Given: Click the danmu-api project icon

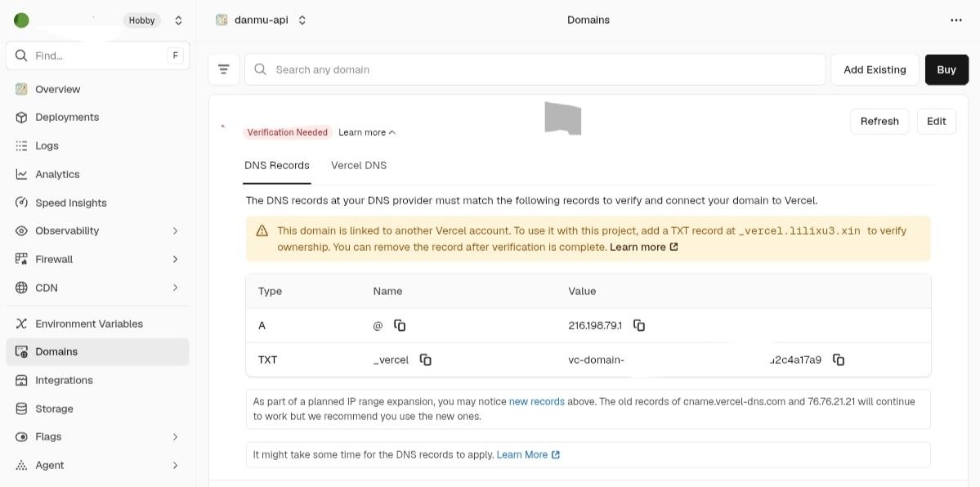Looking at the screenshot, I should click(x=222, y=20).
